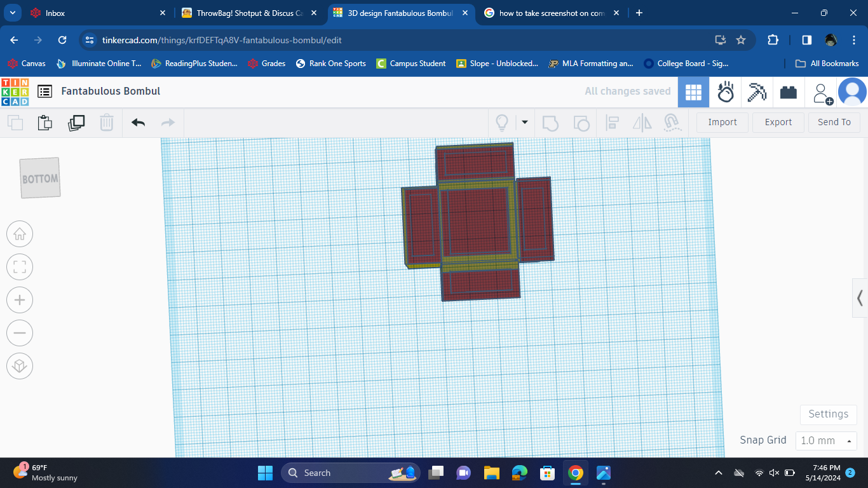Open the lightbulb visibility dropdown arrow
Viewport: 868px width, 488px height.
(525, 123)
